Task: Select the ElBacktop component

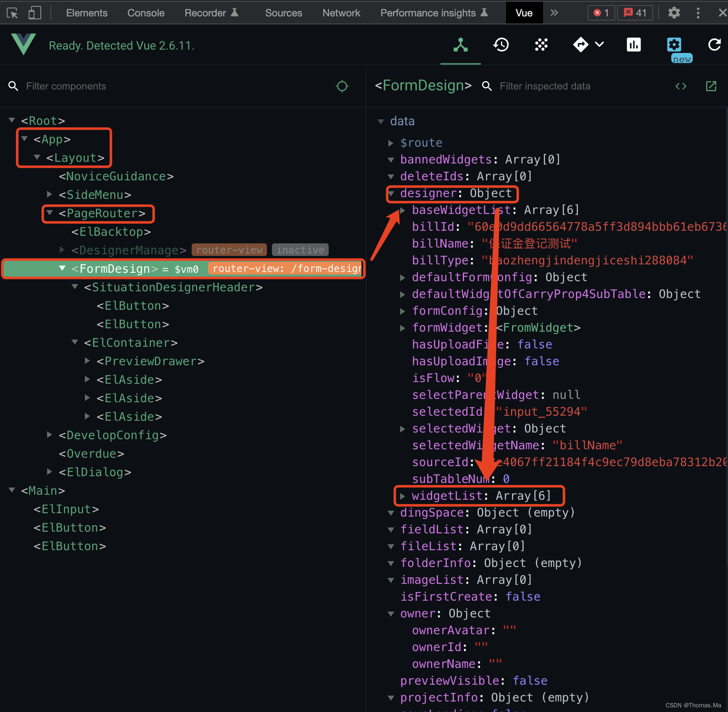Action: click(x=111, y=232)
